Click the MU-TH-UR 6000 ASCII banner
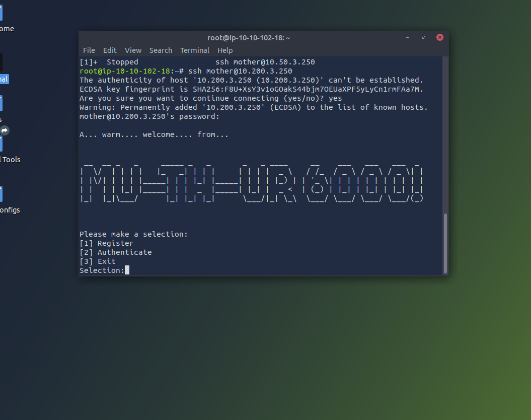The width and height of the screenshot is (531, 420). coord(252,183)
